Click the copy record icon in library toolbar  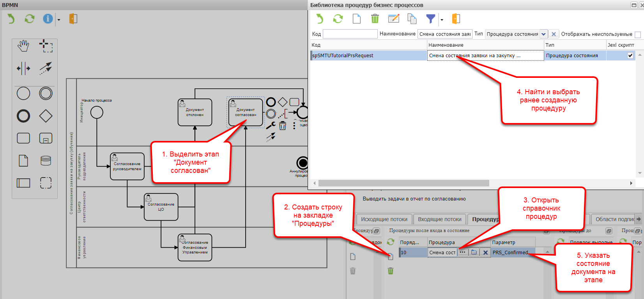[x=412, y=19]
